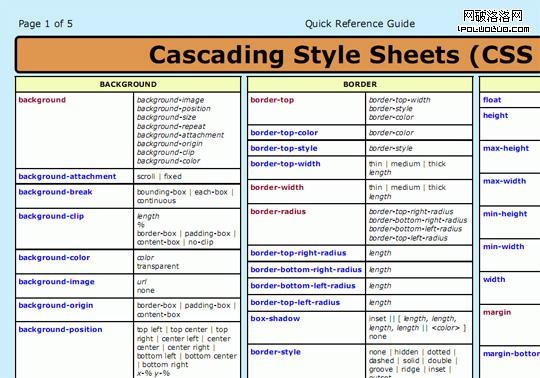
Task: Select the red 'border-top' property name
Action: point(272,100)
